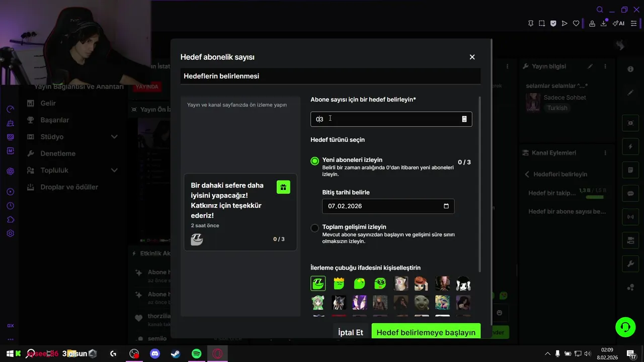Open Windows Start menu

pyautogui.click(x=9, y=354)
